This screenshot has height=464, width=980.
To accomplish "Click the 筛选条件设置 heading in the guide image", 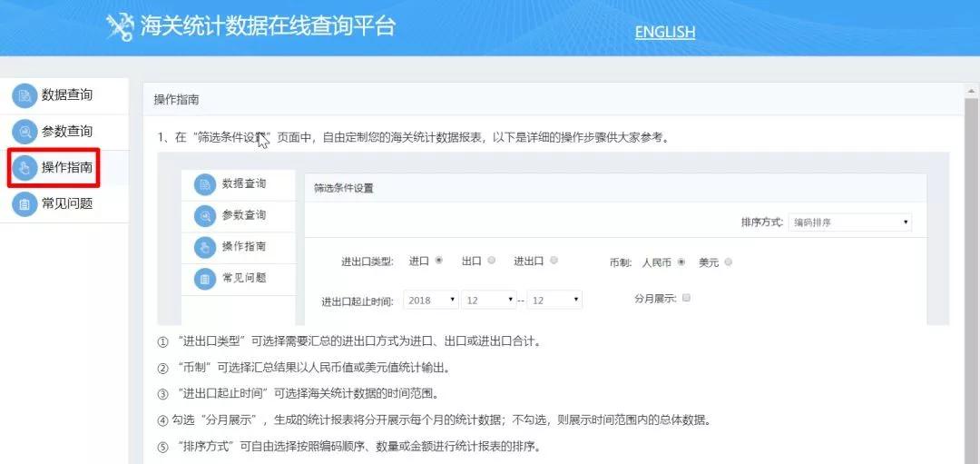I will pos(343,188).
